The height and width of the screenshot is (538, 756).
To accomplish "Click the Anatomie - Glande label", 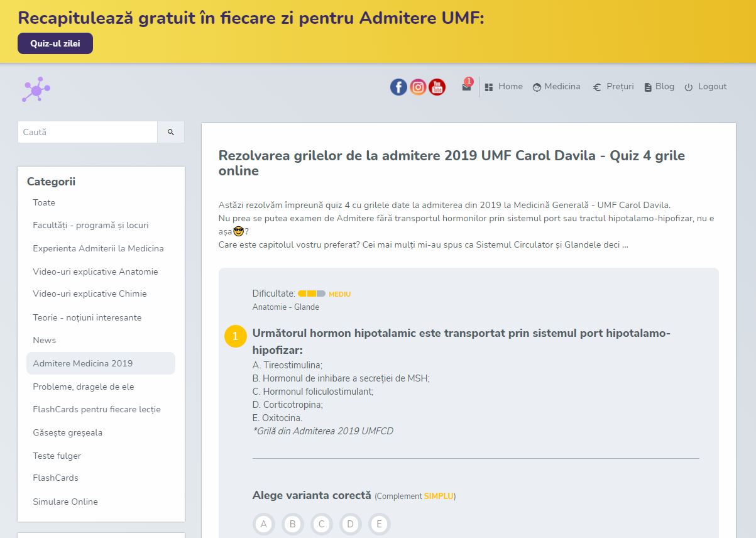I will point(286,307).
